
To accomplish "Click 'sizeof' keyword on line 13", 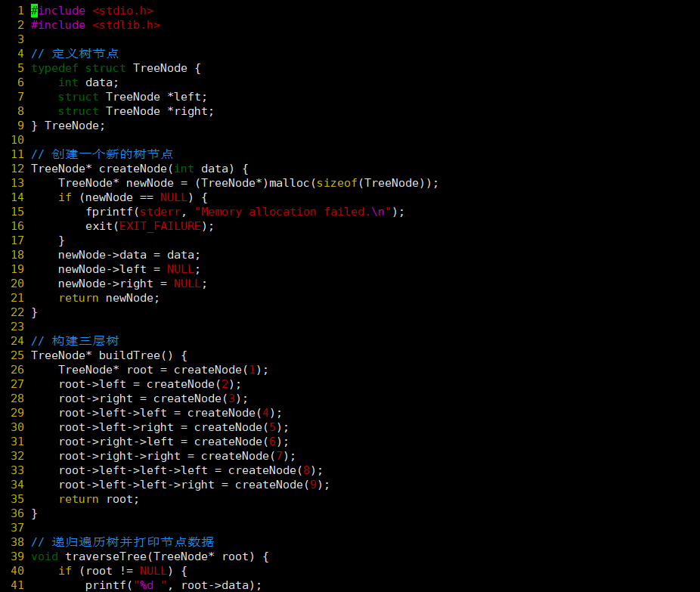I will 337,183.
